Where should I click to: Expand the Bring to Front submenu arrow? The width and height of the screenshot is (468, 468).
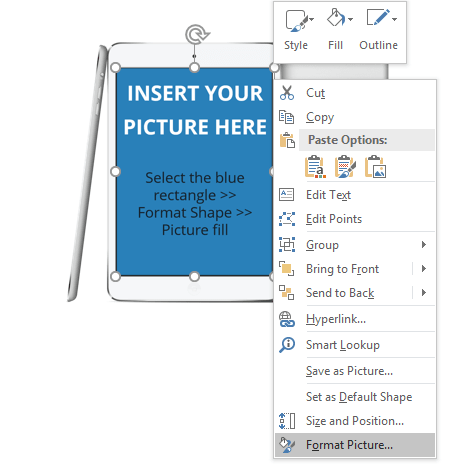[424, 269]
